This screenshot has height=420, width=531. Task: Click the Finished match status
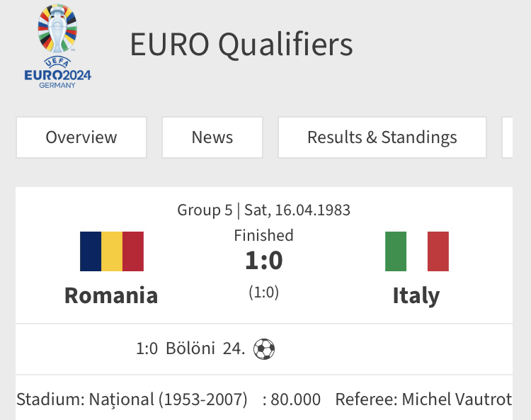coord(263,235)
